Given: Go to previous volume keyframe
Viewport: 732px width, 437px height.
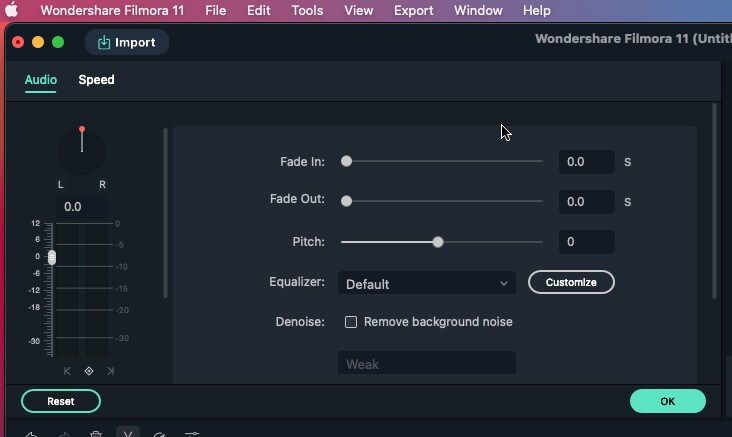Looking at the screenshot, I should point(67,371).
